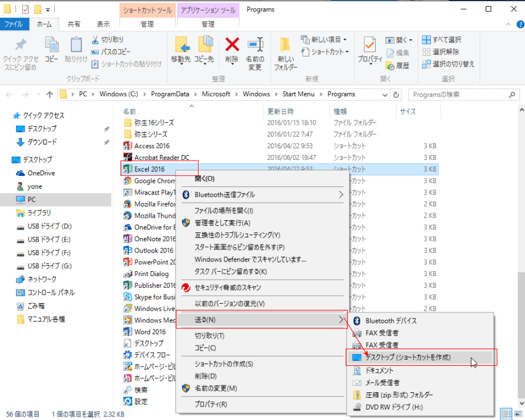Click the 履歴 (History) icon in the ribbon
The height and width of the screenshot is (420, 525).
click(389, 65)
